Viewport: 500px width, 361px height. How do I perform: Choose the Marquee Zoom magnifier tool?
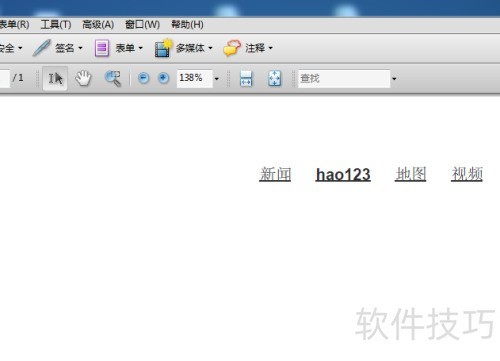(113, 78)
